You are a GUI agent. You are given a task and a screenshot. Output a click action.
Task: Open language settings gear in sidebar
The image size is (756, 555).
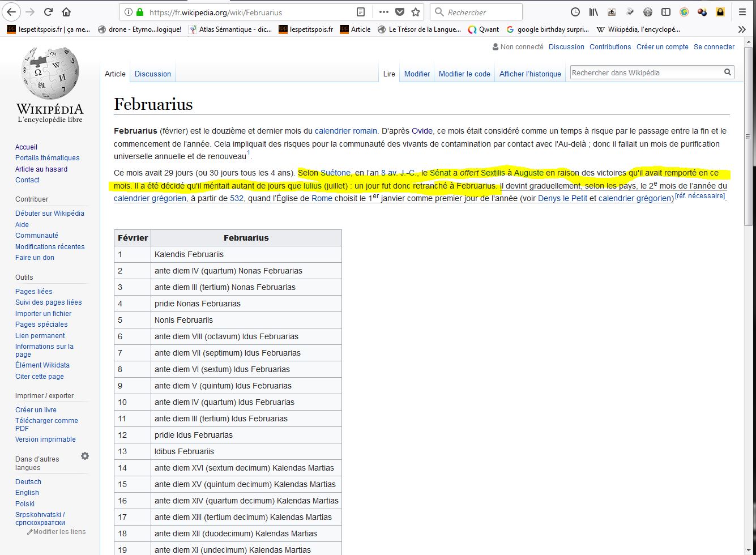(x=85, y=456)
